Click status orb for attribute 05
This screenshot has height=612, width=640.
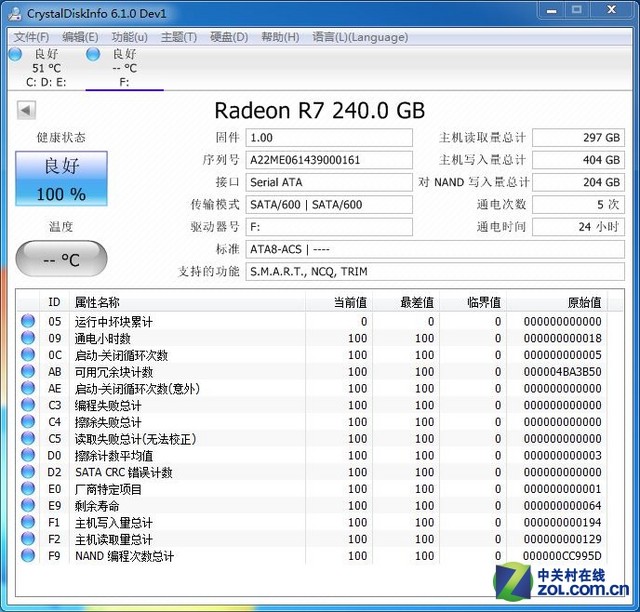coord(28,321)
